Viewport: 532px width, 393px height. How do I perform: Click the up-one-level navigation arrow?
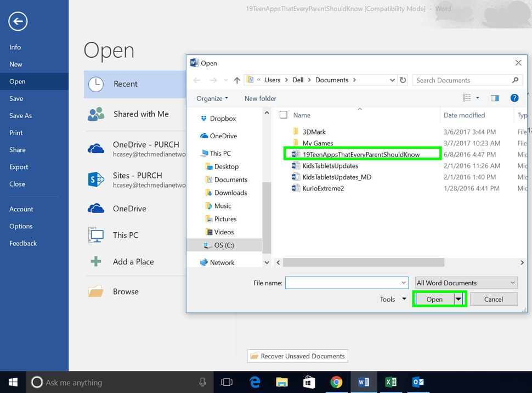pos(236,80)
